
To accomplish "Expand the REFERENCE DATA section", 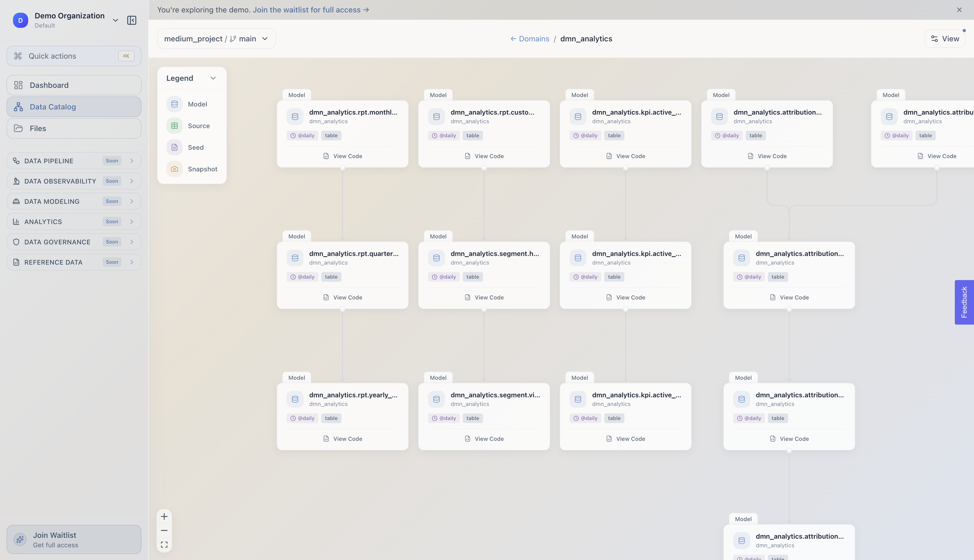I will click(74, 262).
